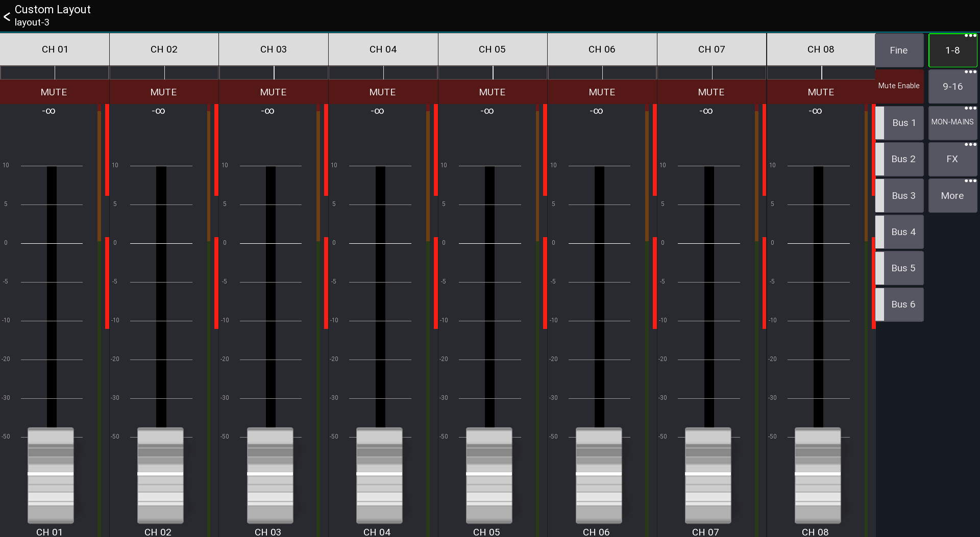The height and width of the screenshot is (537, 980).
Task: Enable Fine fader adjustment mode
Action: tap(899, 50)
